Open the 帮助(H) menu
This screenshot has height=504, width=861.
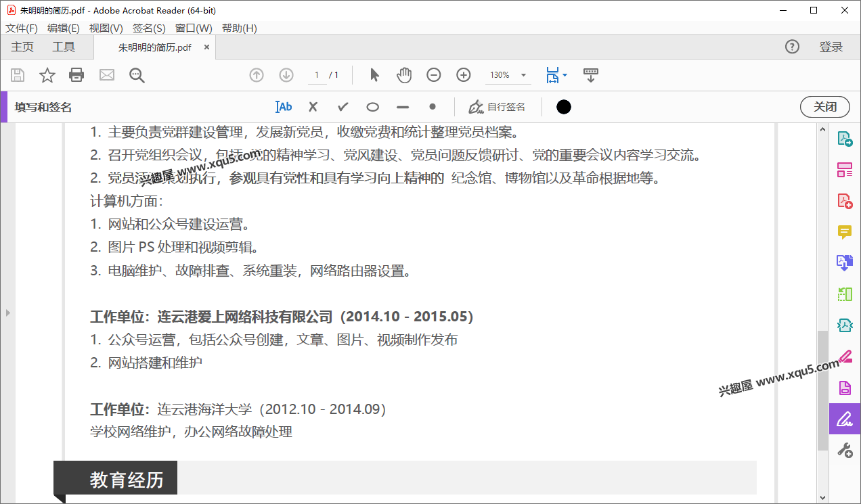pyautogui.click(x=240, y=28)
